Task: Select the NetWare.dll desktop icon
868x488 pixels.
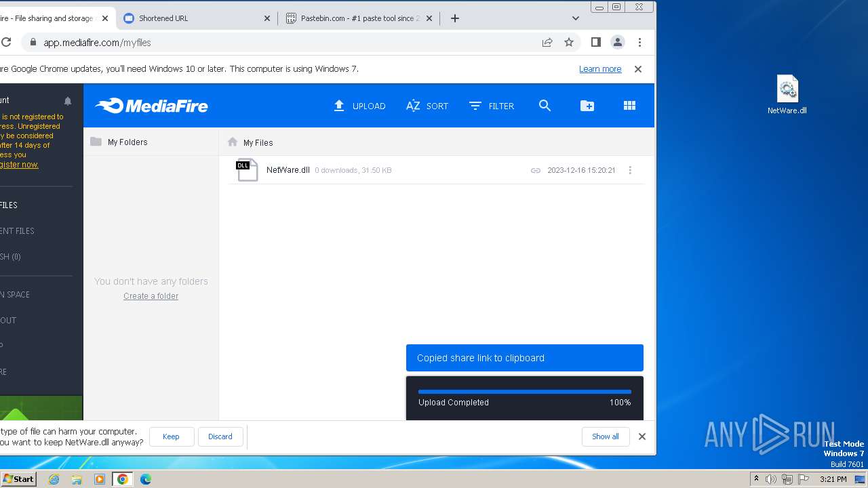Action: (x=787, y=95)
